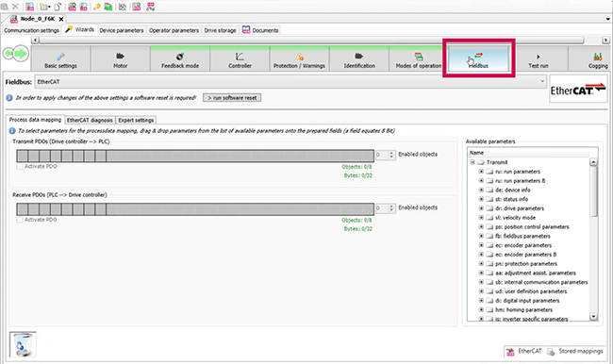Expand the fb: fieldbus parameters folder

click(481, 236)
